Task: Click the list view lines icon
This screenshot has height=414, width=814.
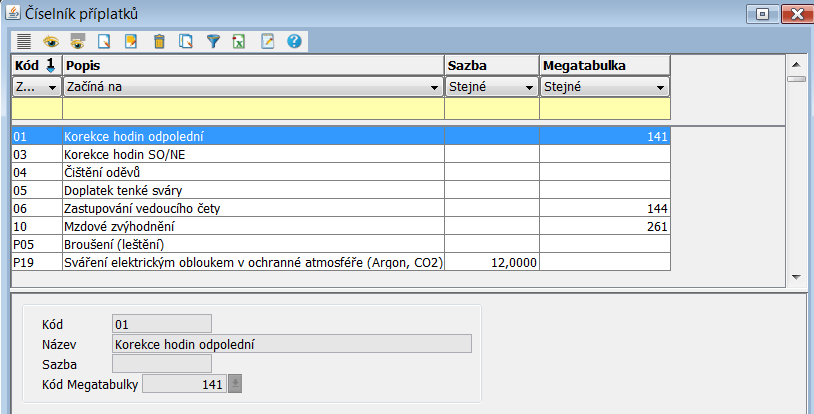Action: click(24, 41)
